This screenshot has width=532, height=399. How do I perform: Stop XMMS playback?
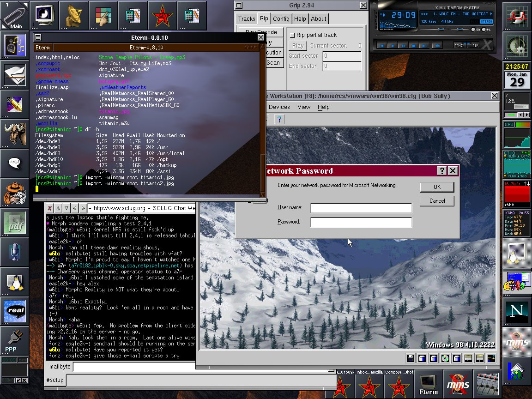click(x=414, y=45)
